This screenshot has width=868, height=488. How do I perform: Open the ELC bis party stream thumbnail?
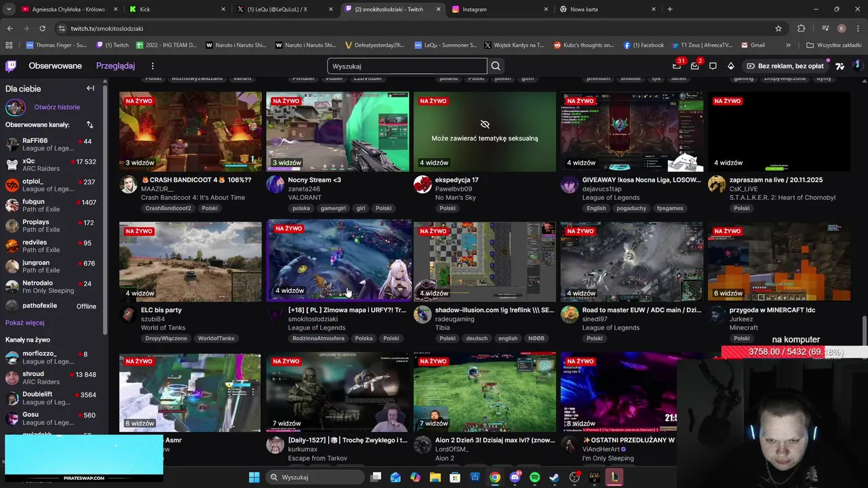(x=191, y=262)
